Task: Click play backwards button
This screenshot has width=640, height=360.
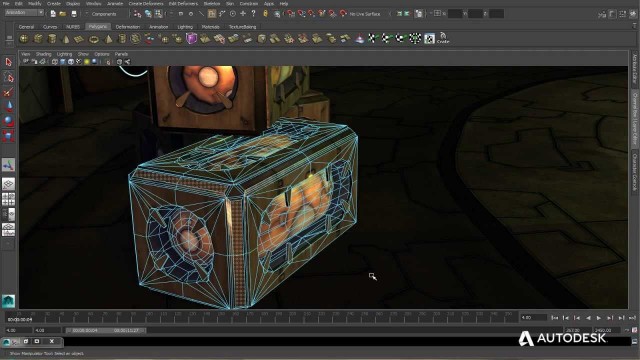Action: coord(588,318)
